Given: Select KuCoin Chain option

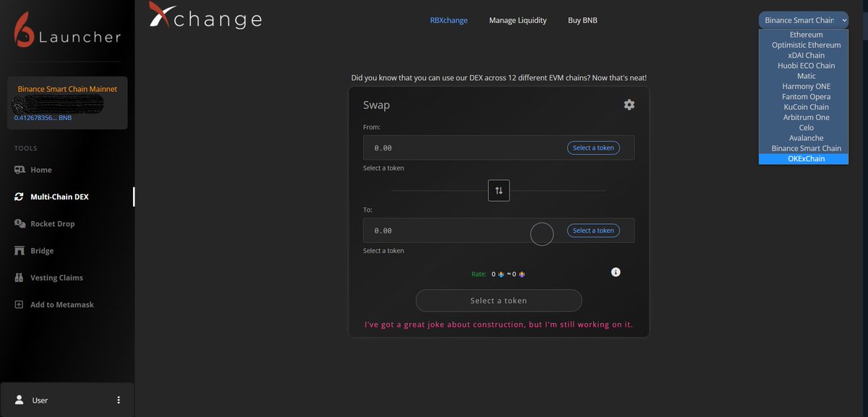Looking at the screenshot, I should (x=804, y=107).
